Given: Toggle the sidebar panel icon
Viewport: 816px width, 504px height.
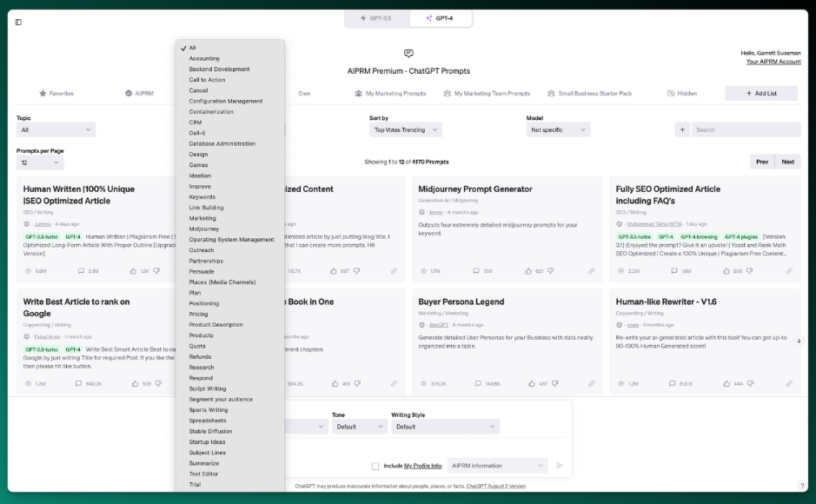Looking at the screenshot, I should 19,23.
